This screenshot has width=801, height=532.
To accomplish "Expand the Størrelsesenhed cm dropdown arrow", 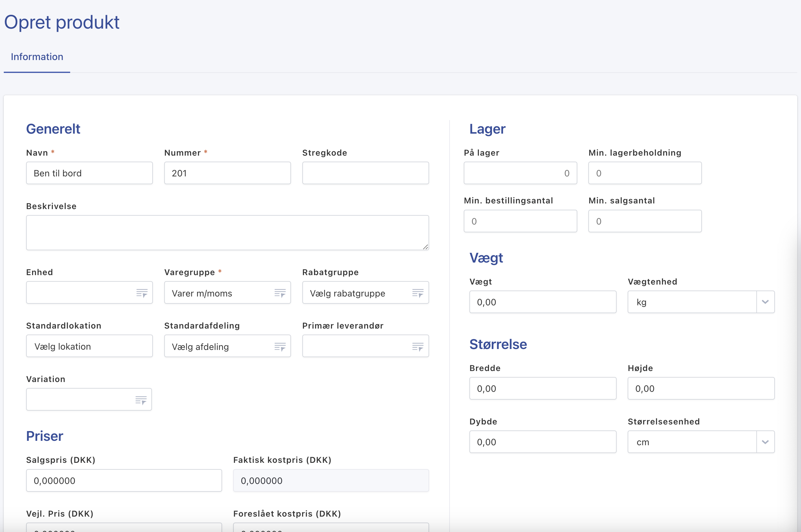I will pos(765,442).
